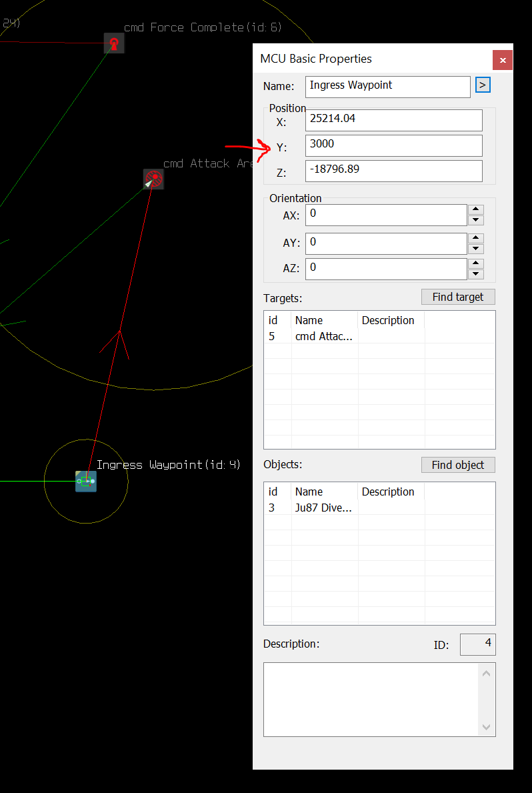Click the Orientation AX input field

pyautogui.click(x=386, y=215)
